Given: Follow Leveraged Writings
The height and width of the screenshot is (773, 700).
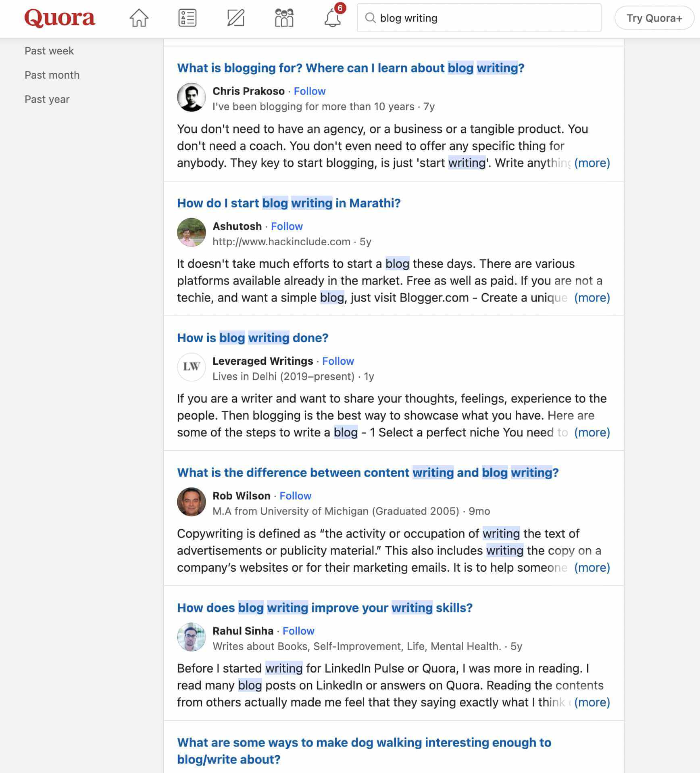Looking at the screenshot, I should [338, 361].
